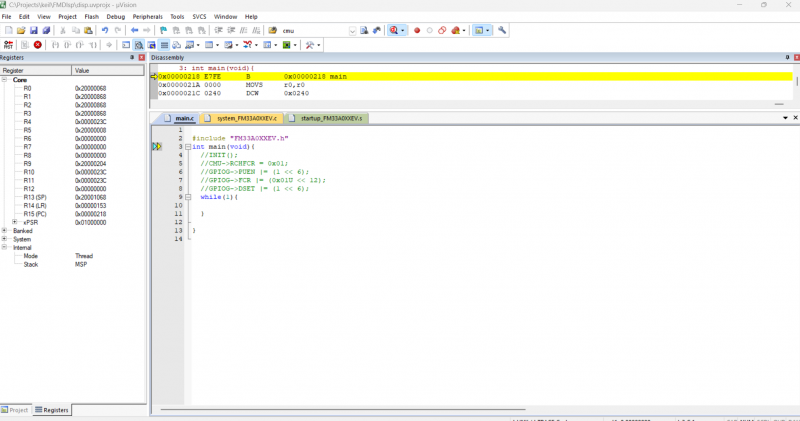Switch to the Project panel tab

point(17,410)
